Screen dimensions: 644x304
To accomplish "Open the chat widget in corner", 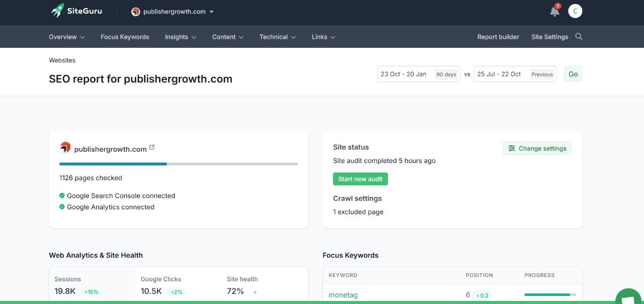I will coord(629,296).
